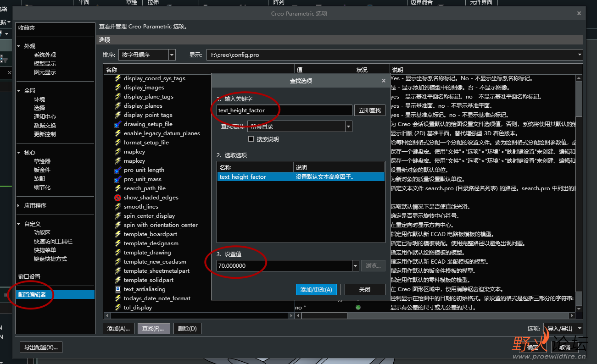Click the options table vertical scrollbar
This screenshot has width=597, height=364.
point(579,193)
